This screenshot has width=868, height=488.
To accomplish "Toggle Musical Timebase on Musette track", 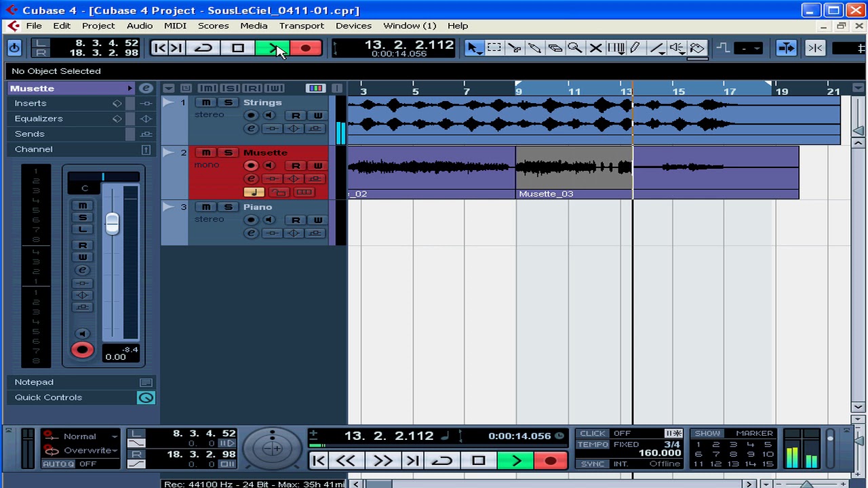I will (254, 192).
